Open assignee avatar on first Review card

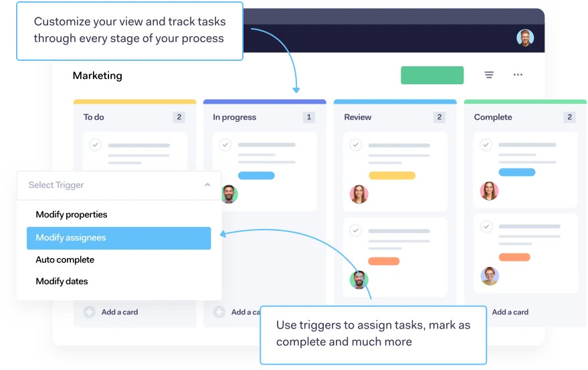pos(359,194)
